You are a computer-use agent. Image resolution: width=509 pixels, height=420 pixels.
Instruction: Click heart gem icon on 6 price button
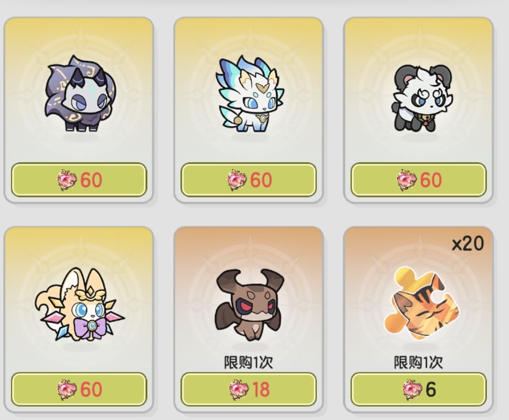412,389
